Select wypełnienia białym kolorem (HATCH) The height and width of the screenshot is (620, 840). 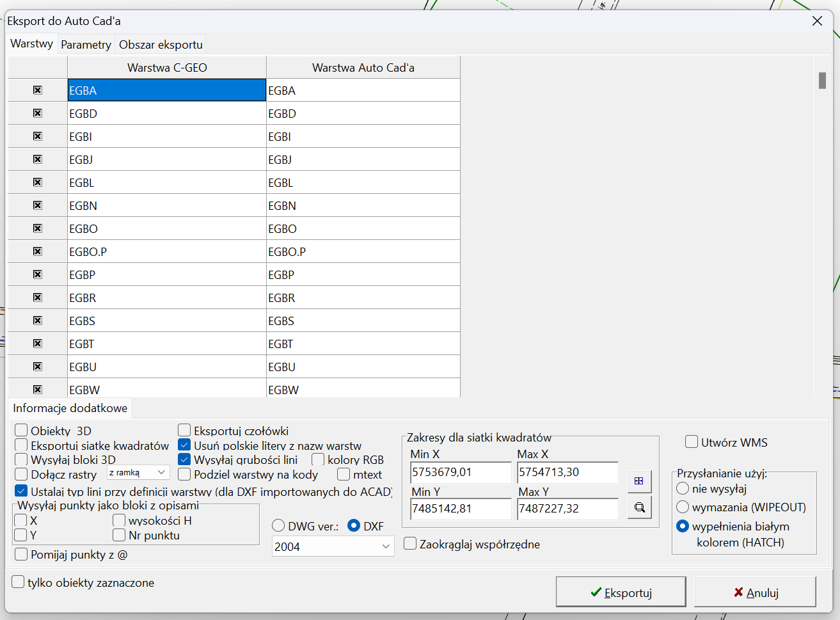pos(683,526)
